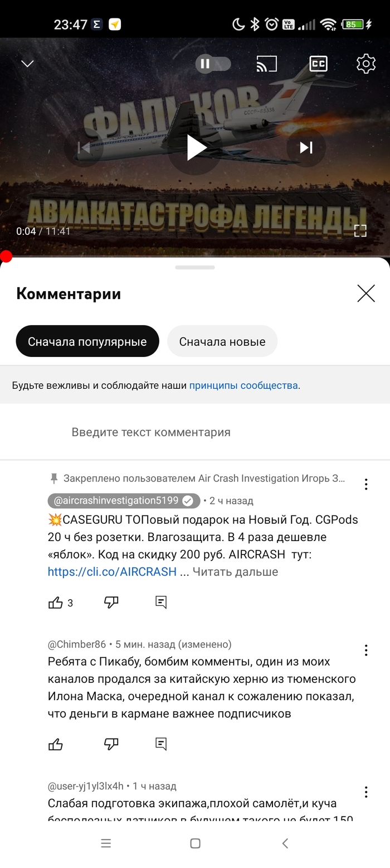Open video settings gear

(x=366, y=64)
